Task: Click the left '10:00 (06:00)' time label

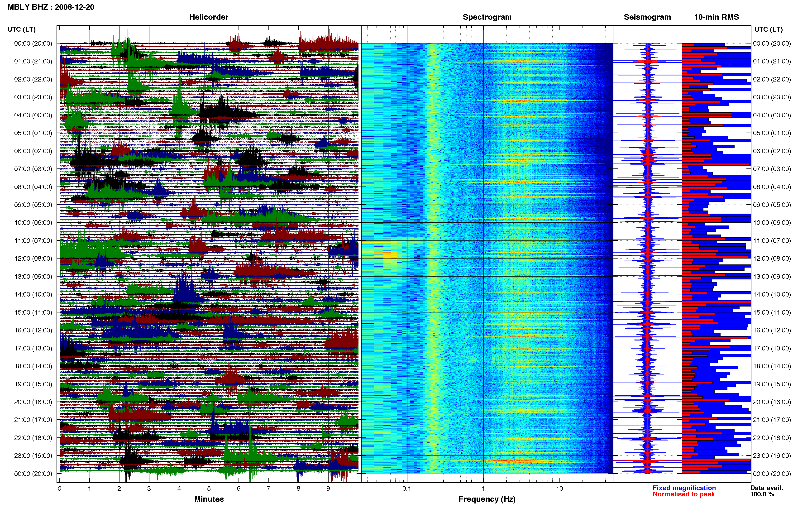Action: 33,222
